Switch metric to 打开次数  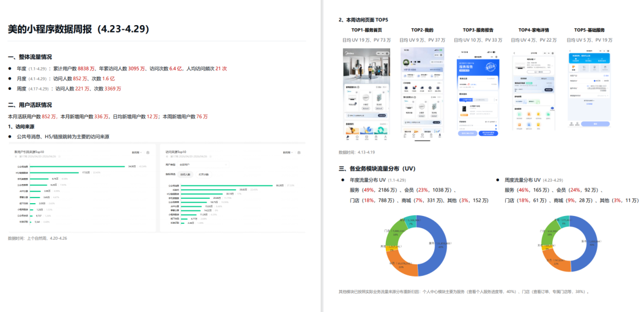(x=203, y=175)
